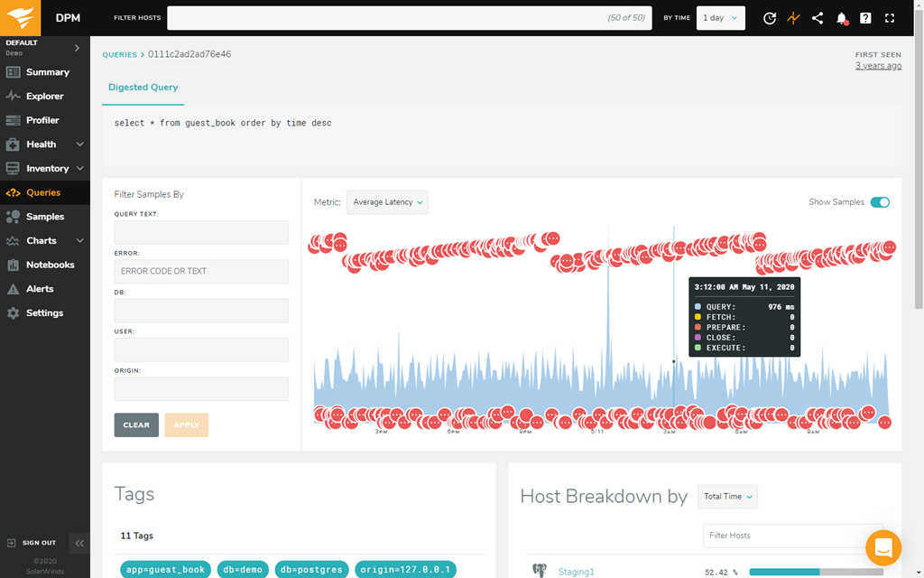924x578 pixels.
Task: Open Profiler in the sidebar
Action: pyautogui.click(x=42, y=120)
